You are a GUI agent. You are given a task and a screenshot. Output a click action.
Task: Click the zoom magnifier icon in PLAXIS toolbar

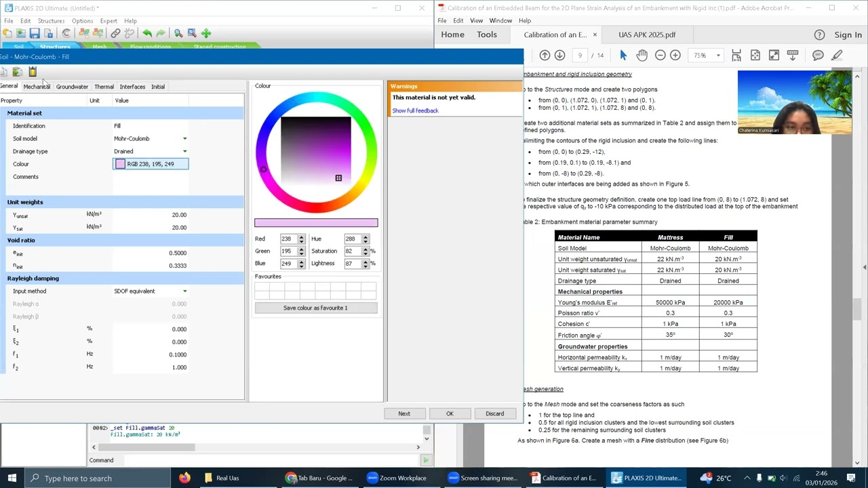[178, 33]
